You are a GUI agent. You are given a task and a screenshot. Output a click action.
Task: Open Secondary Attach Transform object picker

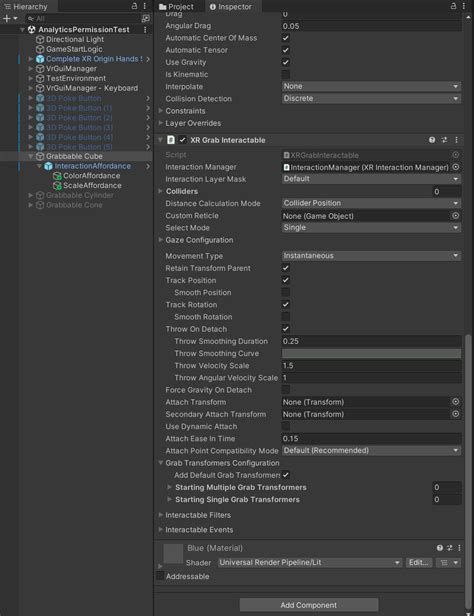(456, 414)
